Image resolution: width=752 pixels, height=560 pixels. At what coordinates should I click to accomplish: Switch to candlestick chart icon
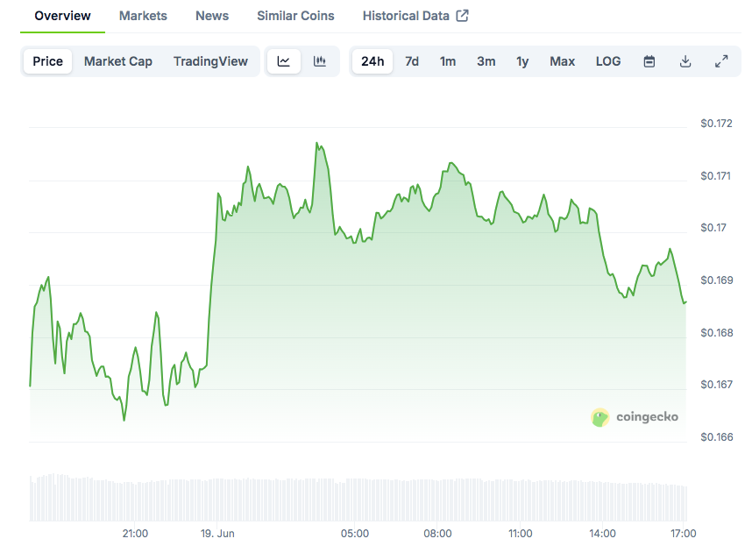(x=320, y=61)
